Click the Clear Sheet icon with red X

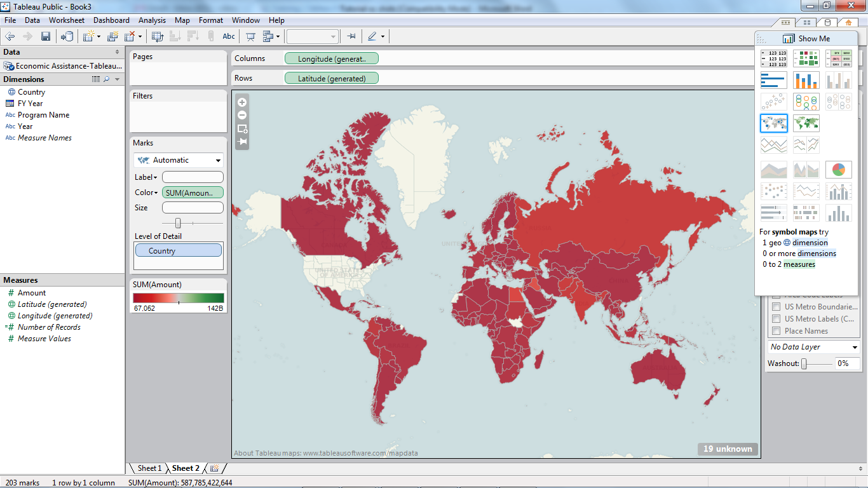(130, 36)
